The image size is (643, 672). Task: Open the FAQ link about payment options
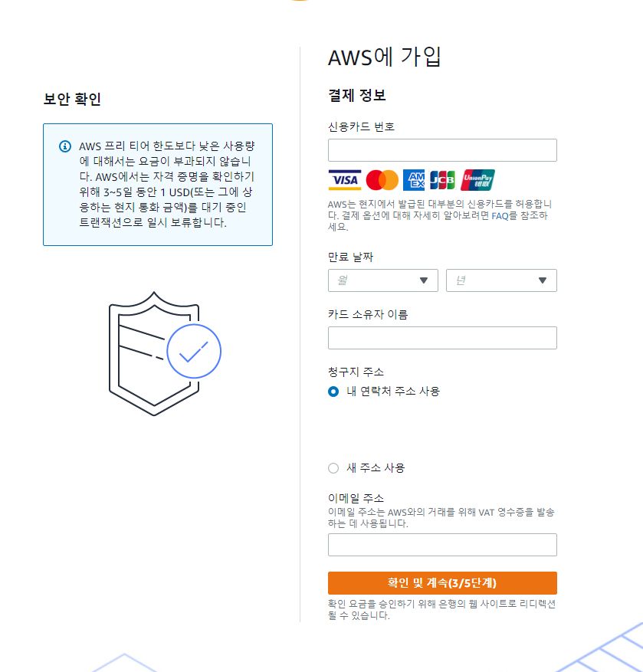500,215
